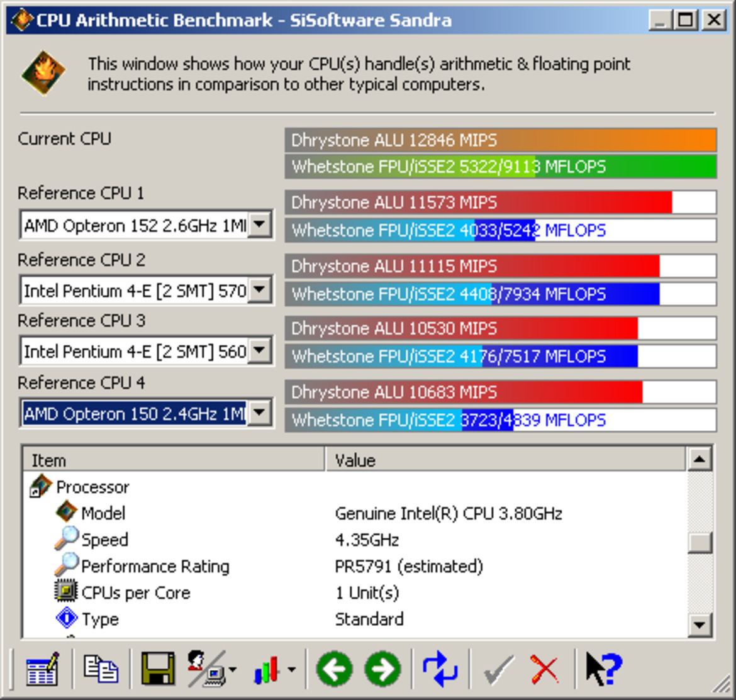Go back with the green left arrow

click(334, 669)
